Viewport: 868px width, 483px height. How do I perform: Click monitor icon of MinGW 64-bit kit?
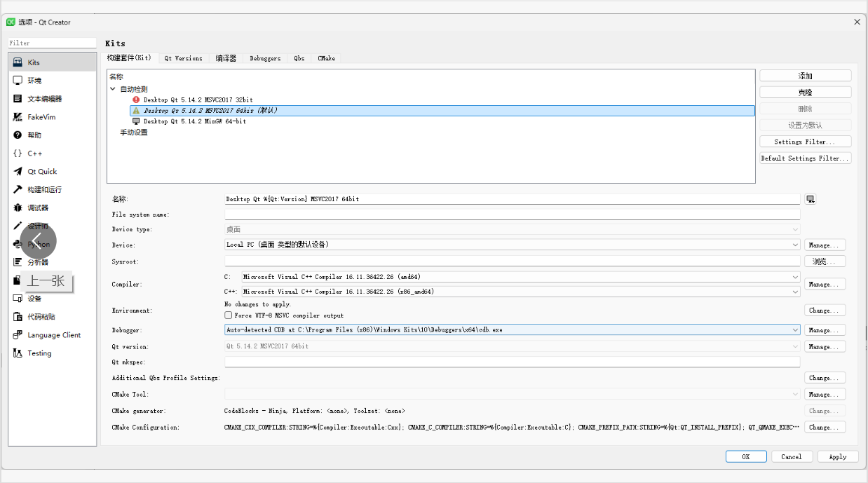click(136, 121)
